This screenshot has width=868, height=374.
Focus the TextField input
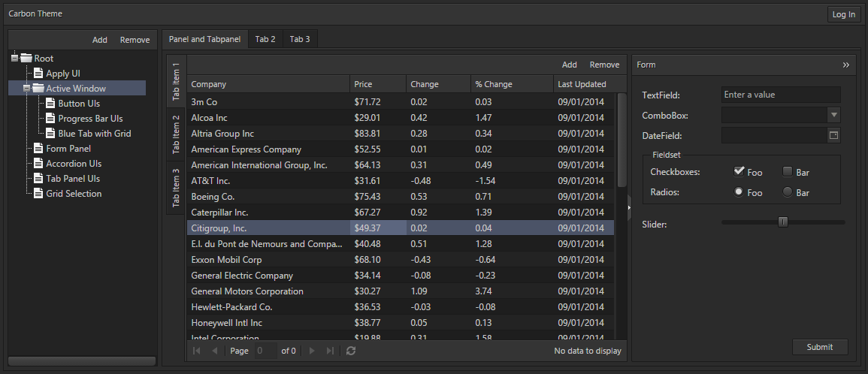[x=781, y=95]
